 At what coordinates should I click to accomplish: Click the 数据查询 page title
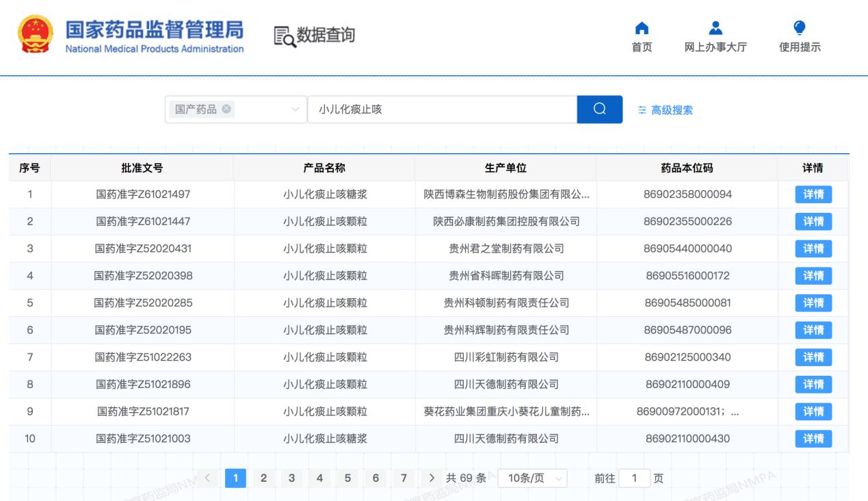click(x=326, y=36)
